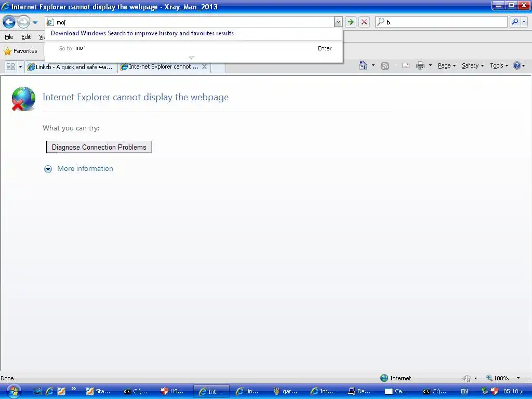
Task: Click the Windows Start orb
Action: pyautogui.click(x=14, y=392)
